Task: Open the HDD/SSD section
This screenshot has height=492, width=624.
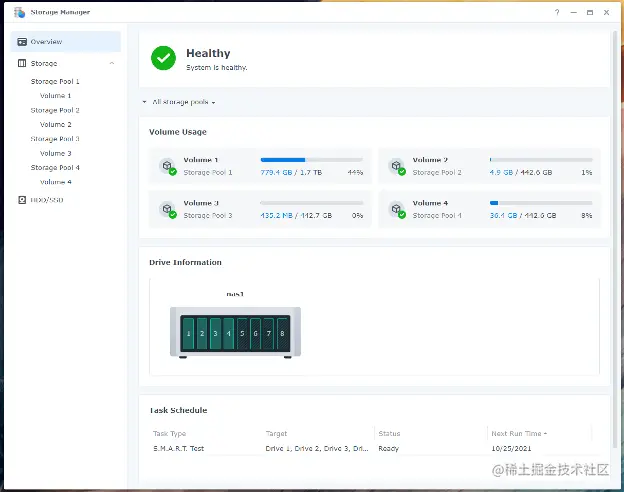Action: [47, 200]
